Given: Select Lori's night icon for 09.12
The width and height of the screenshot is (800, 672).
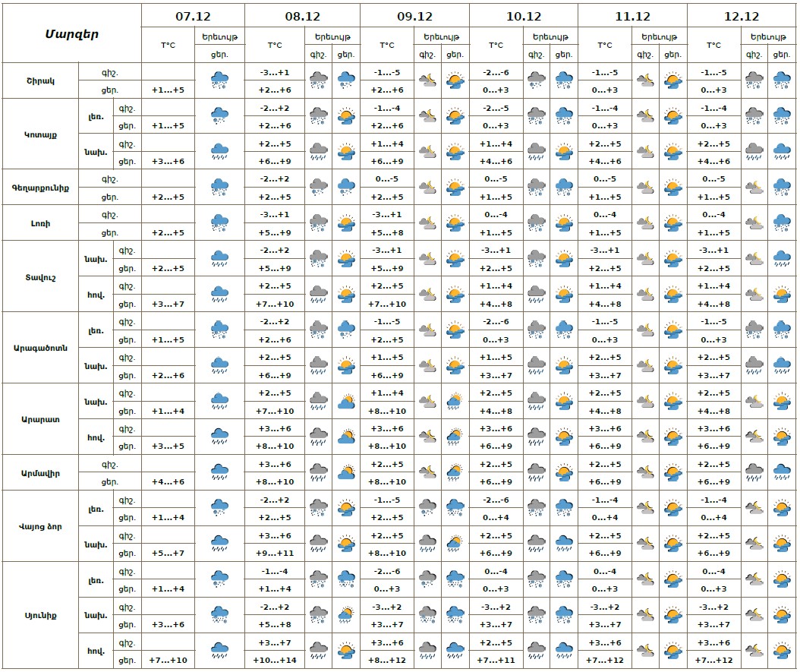Looking at the screenshot, I should click(427, 222).
